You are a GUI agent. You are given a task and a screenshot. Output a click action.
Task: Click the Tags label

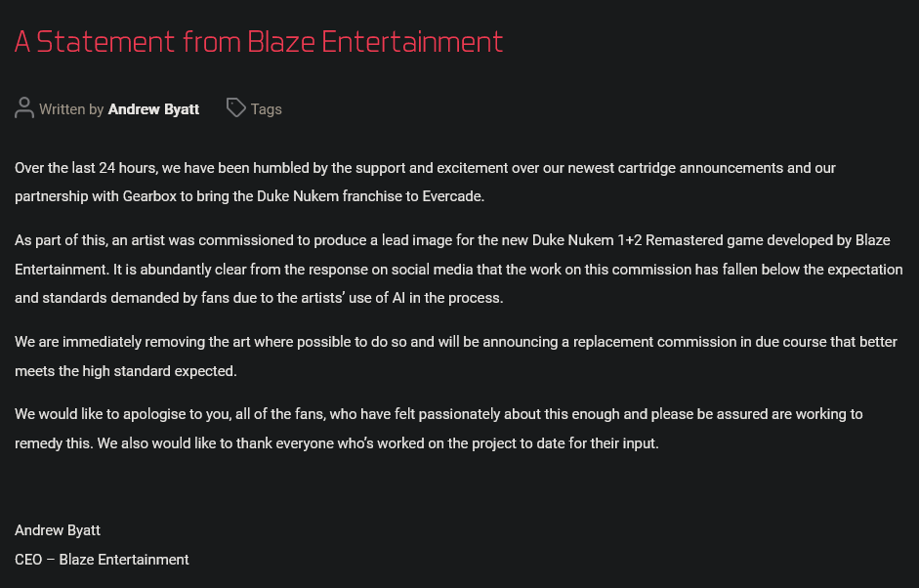[x=266, y=109]
